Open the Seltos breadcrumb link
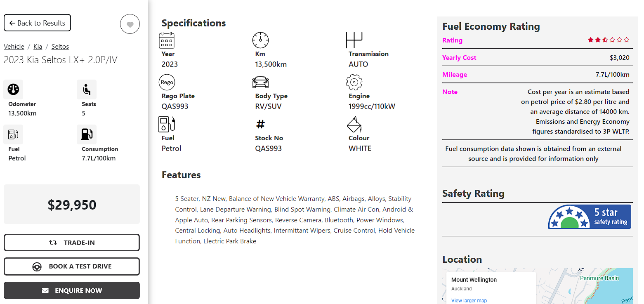The image size is (644, 304). 60,46
